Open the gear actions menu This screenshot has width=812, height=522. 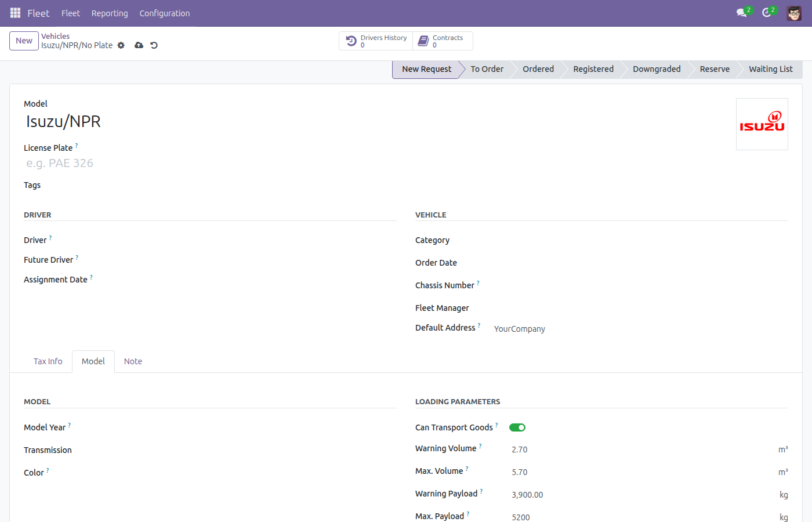tap(121, 45)
